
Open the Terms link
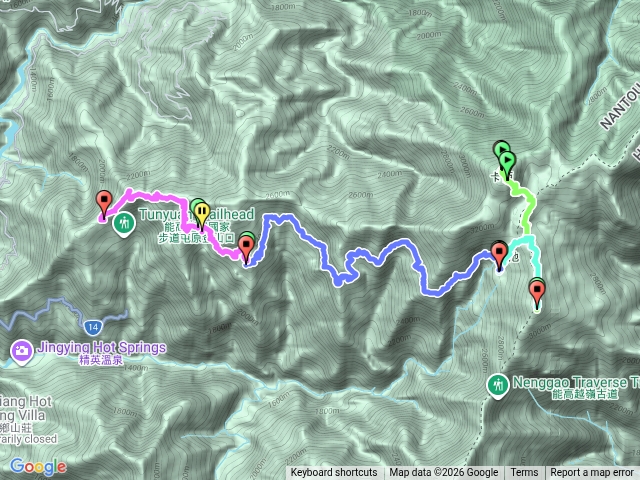[x=524, y=473]
